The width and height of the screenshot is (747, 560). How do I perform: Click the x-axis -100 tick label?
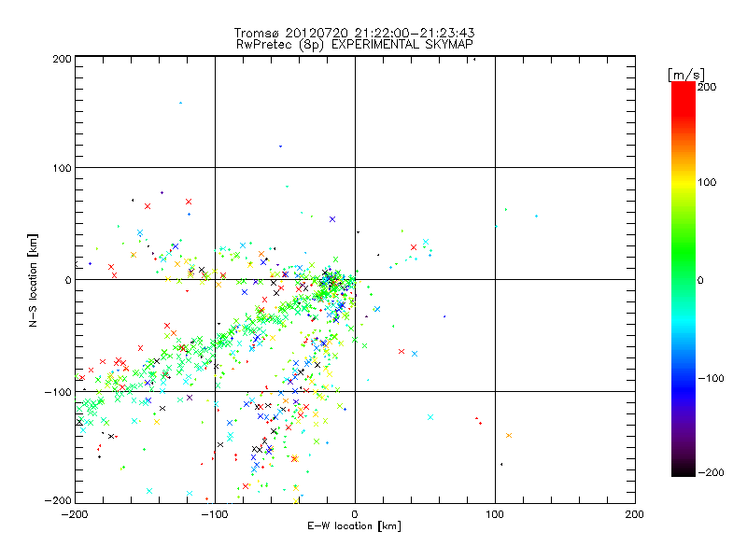click(214, 513)
